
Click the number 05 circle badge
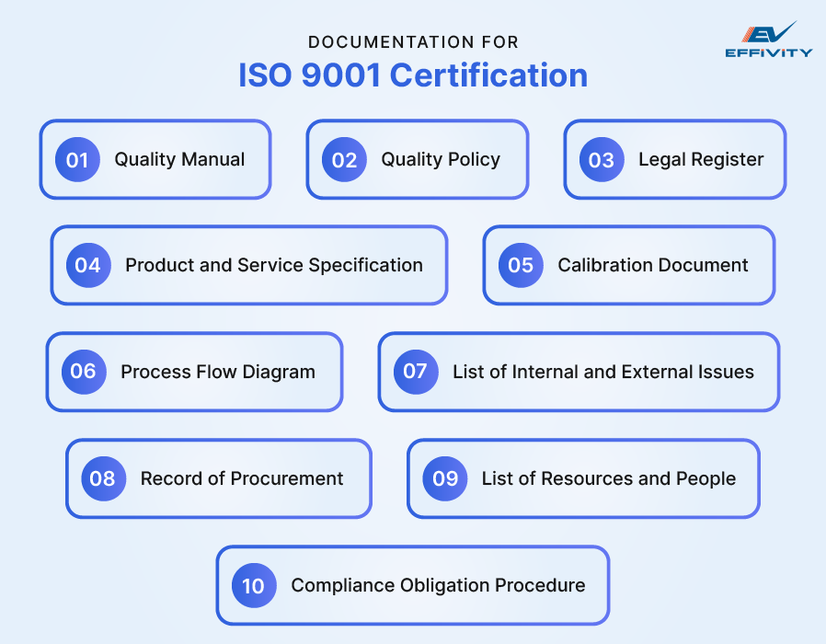[x=520, y=266]
